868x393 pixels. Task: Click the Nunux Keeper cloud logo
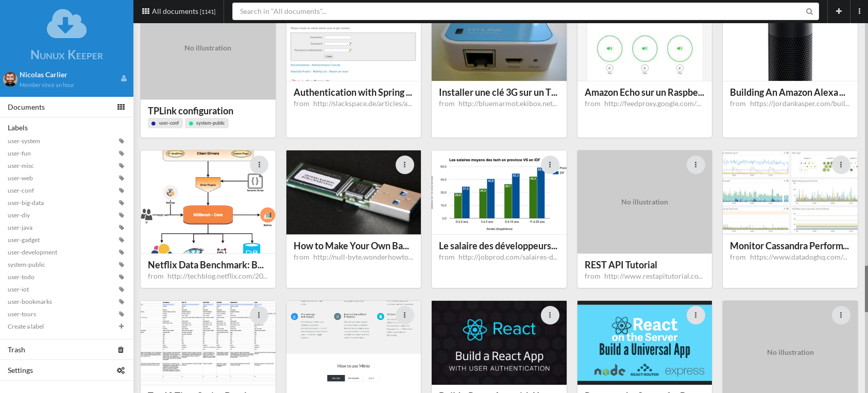[x=66, y=24]
